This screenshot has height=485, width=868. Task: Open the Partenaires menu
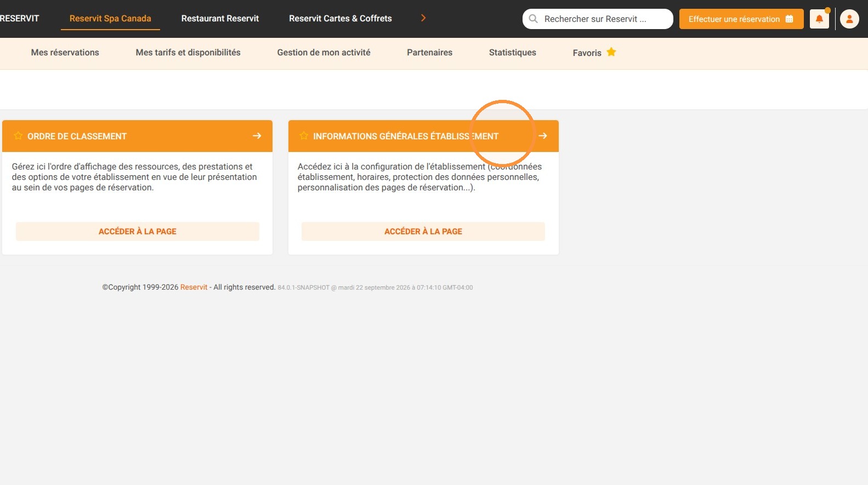429,53
